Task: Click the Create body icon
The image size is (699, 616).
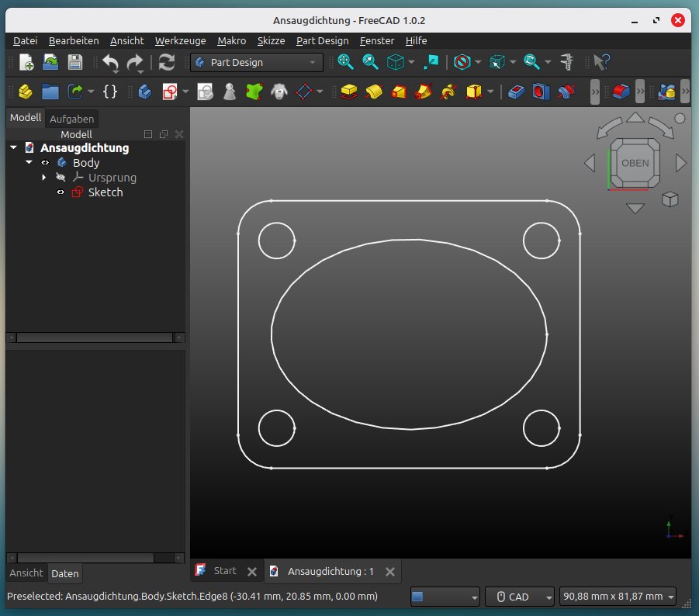Action: pos(144,92)
